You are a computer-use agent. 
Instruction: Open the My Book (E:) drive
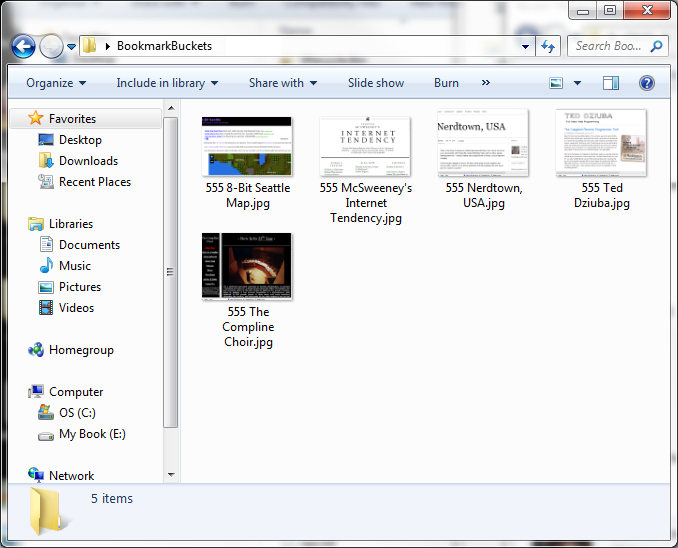click(x=92, y=434)
